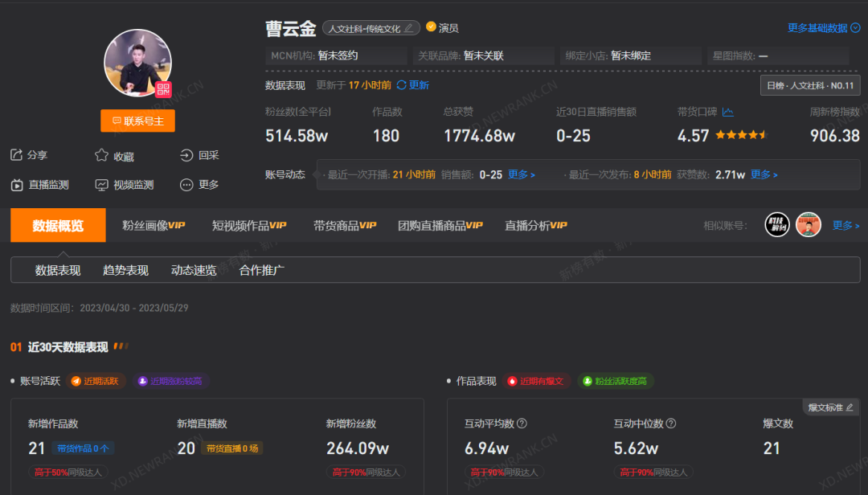Click help icon next to 互动平均数
The image size is (868, 495).
pos(522,423)
